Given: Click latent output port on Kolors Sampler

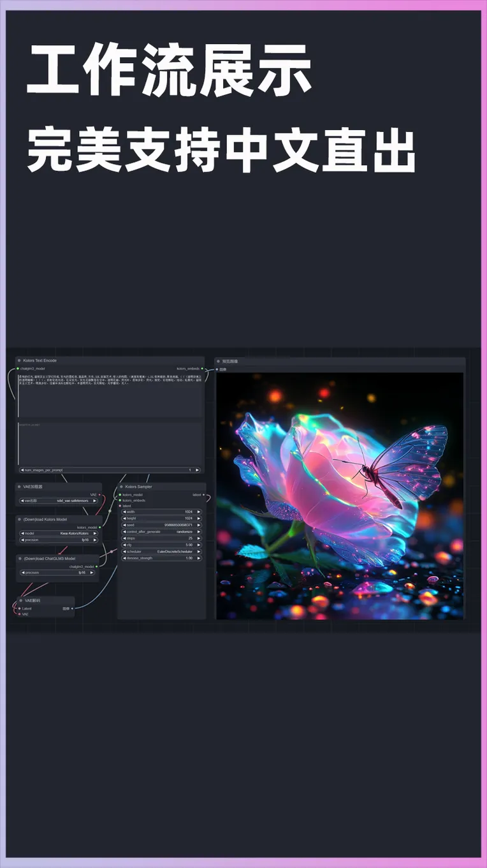Looking at the screenshot, I should [203, 494].
